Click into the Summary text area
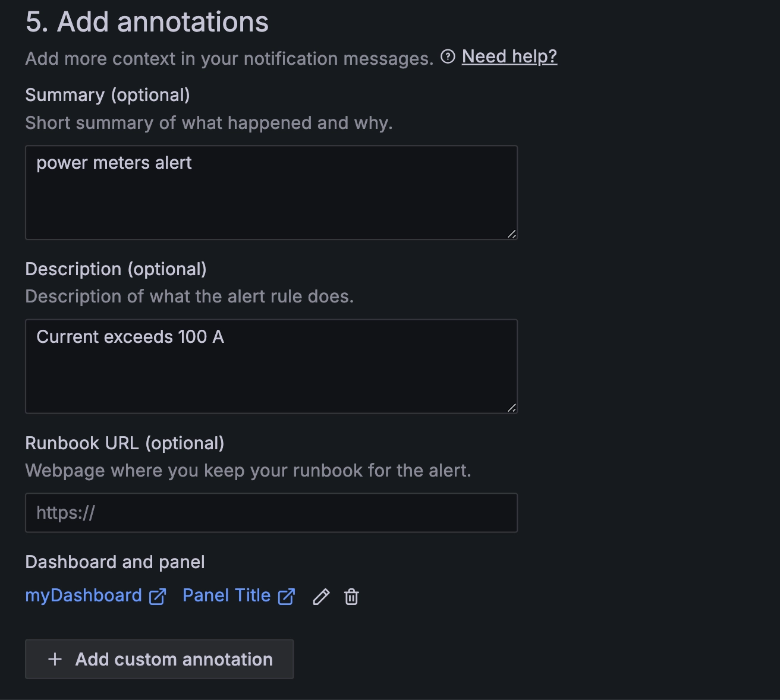 [x=271, y=193]
